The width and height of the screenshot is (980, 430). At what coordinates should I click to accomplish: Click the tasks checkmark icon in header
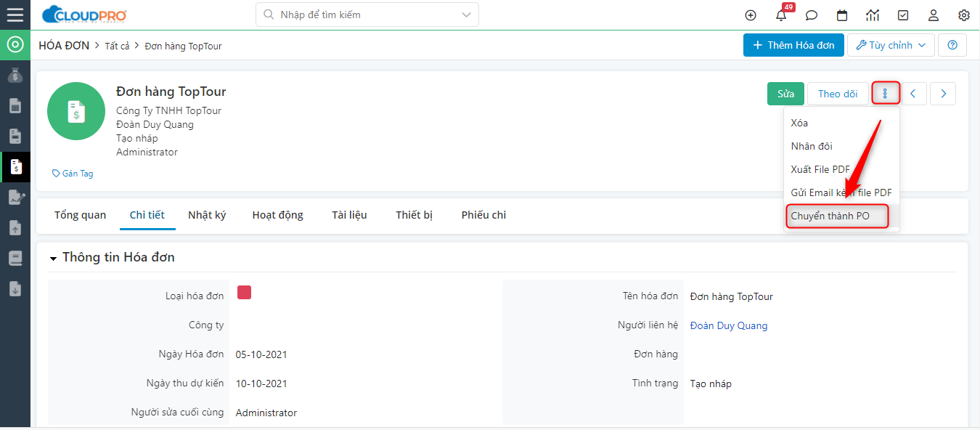click(903, 15)
